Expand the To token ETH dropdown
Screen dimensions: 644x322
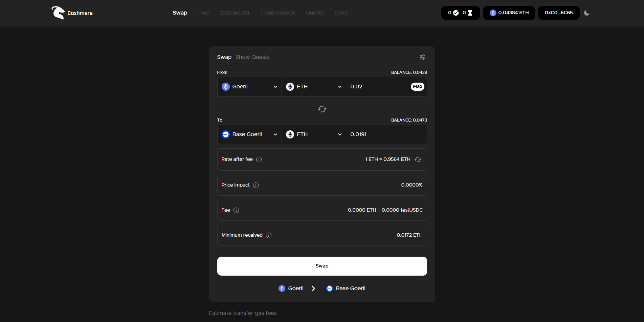coord(314,134)
